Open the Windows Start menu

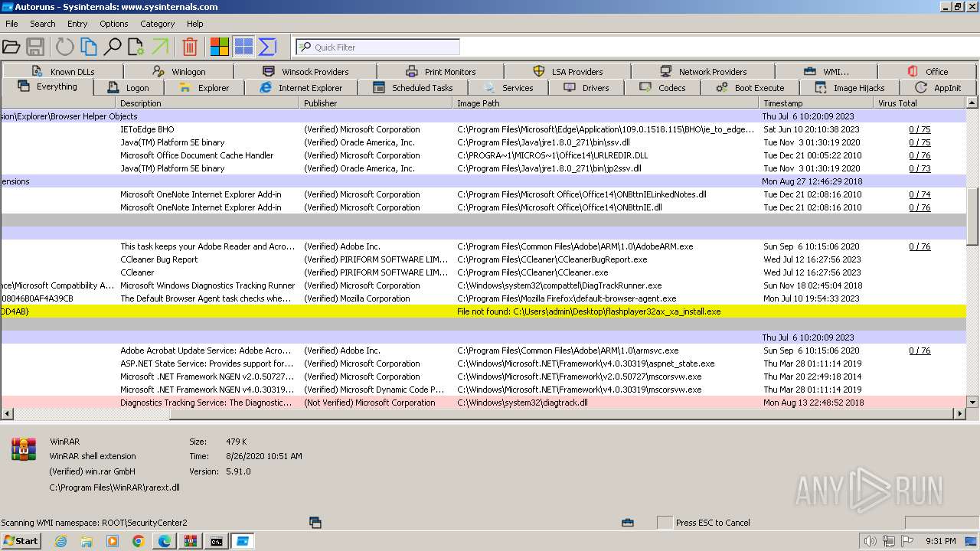(x=21, y=541)
